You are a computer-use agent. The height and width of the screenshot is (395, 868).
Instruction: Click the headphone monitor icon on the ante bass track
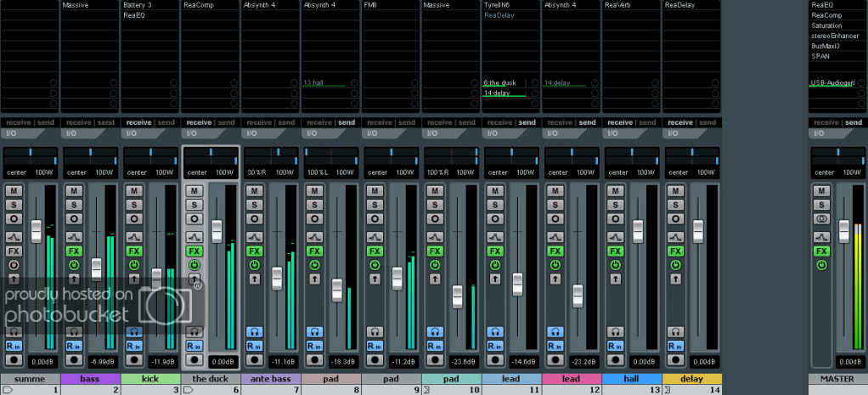255,331
